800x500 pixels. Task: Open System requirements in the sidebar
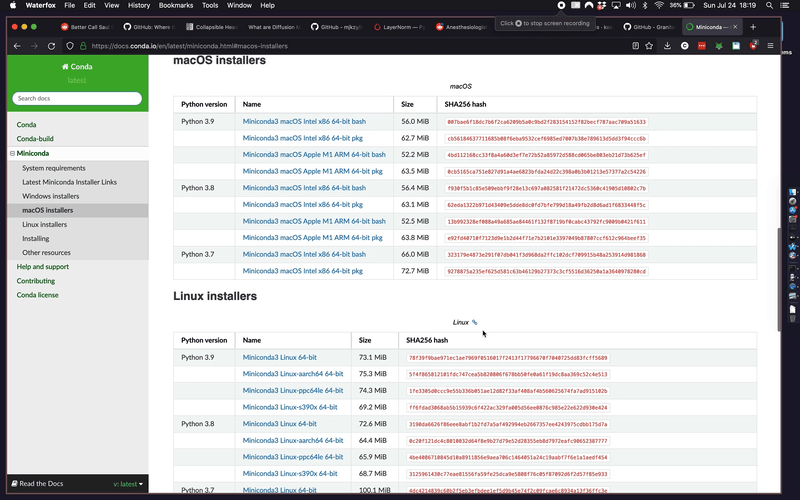pos(54,168)
